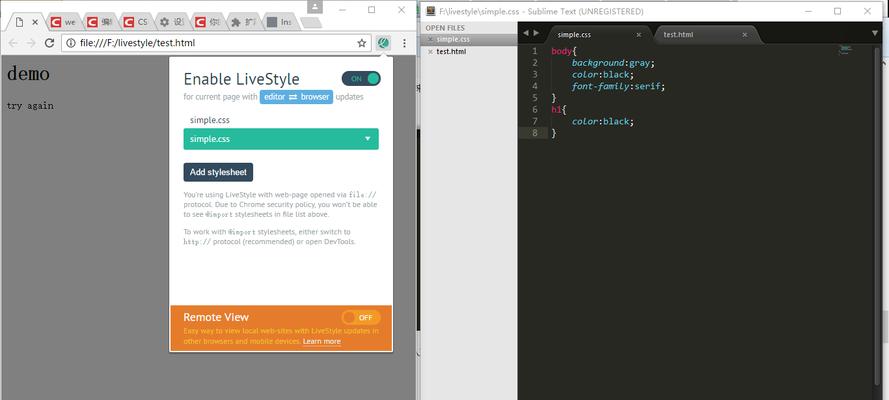Open the green simple.css stylesheet dropdown
Screen dimensions: 889x400
click(x=281, y=139)
